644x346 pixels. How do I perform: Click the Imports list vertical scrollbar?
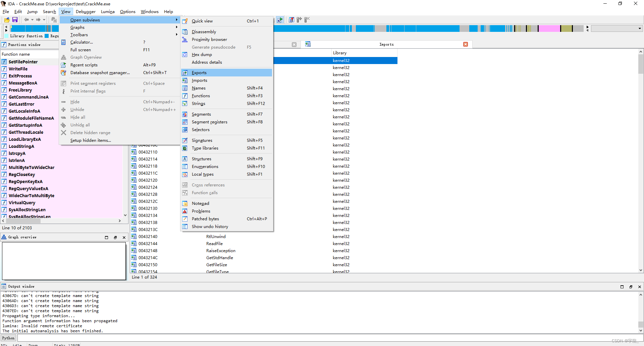click(x=641, y=161)
